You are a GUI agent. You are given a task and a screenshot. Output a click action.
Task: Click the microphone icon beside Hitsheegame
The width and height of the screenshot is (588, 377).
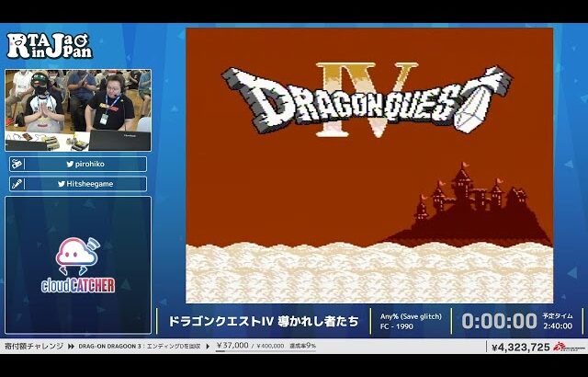coord(17,184)
